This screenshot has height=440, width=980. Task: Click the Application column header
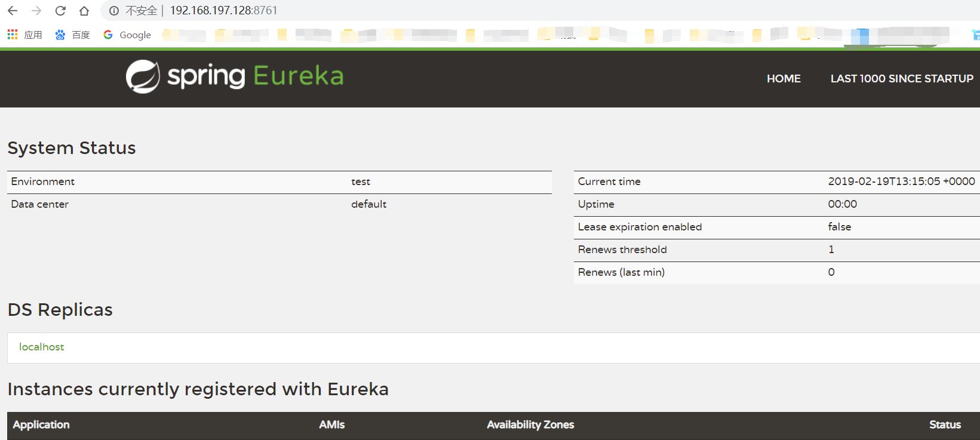point(41,424)
